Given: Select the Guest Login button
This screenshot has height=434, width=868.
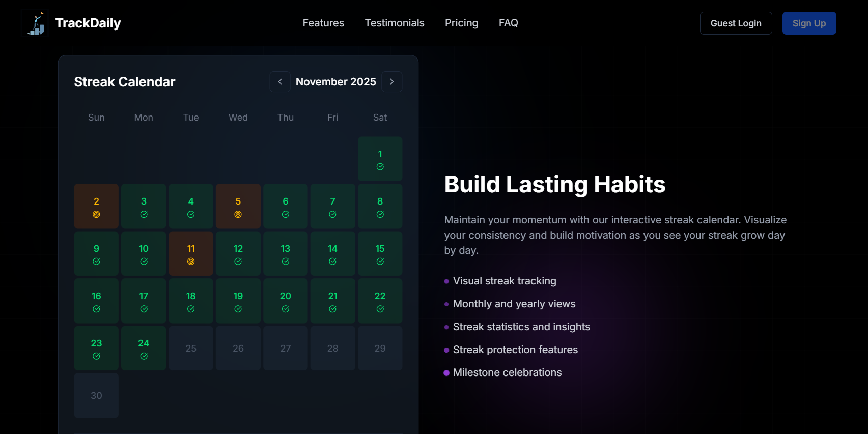Looking at the screenshot, I should (x=736, y=23).
